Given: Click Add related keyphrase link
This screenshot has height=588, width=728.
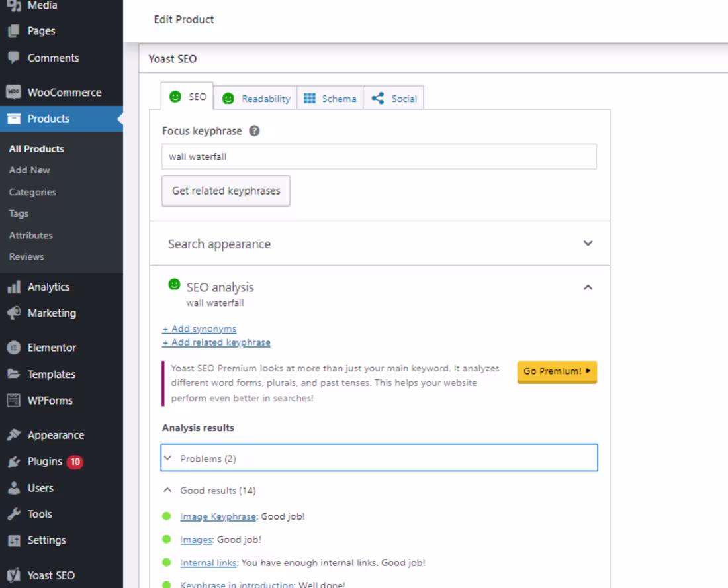Looking at the screenshot, I should 216,342.
